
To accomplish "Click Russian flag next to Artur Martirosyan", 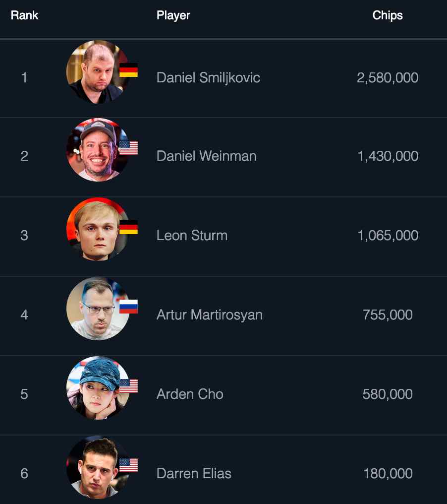I will coord(128,307).
